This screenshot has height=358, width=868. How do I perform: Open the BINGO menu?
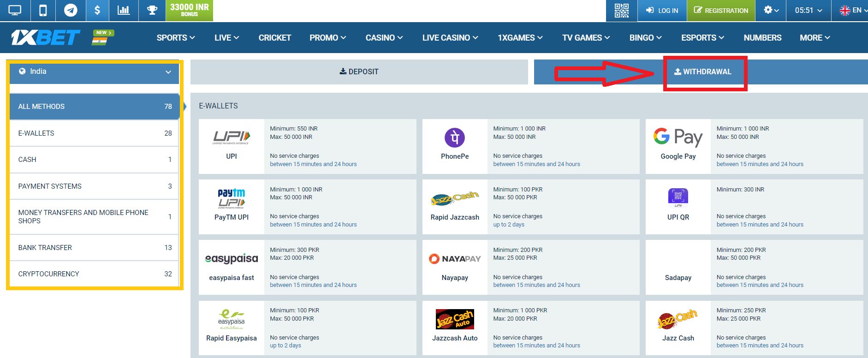[x=646, y=38]
